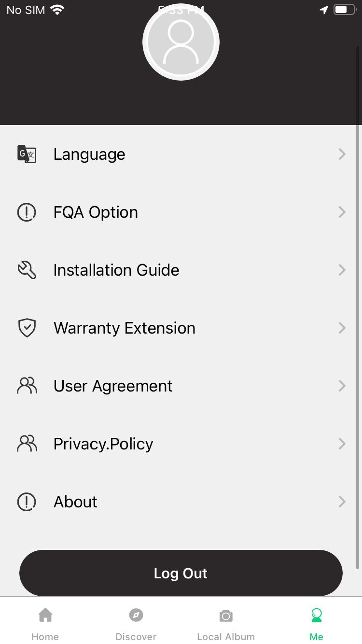
Task: Select the Me tab
Action: pyautogui.click(x=317, y=623)
